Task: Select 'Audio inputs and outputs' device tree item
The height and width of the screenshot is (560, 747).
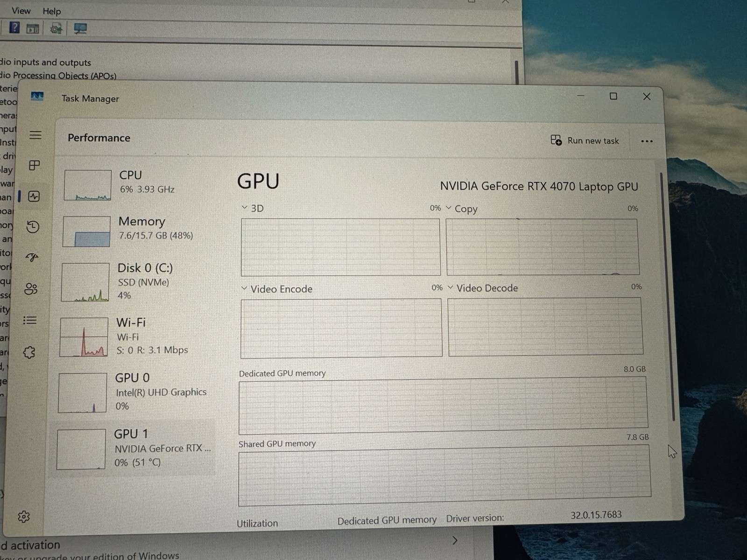Action: [45, 62]
